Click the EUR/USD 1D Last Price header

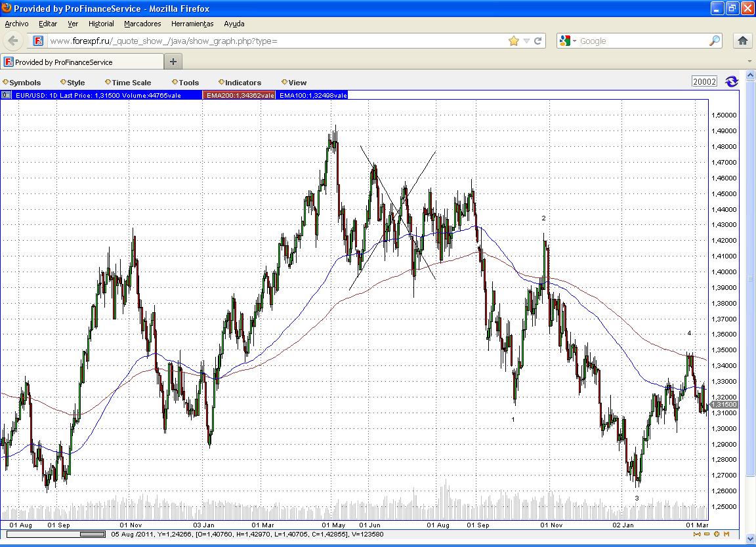click(98, 95)
